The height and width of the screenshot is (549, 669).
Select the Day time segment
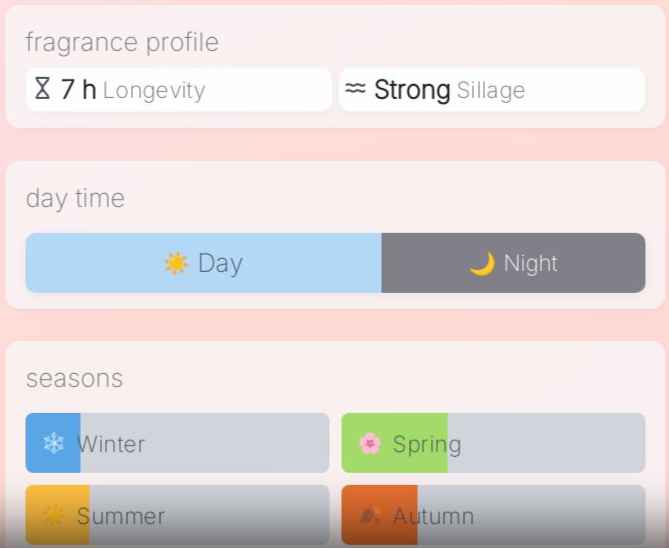(x=204, y=263)
